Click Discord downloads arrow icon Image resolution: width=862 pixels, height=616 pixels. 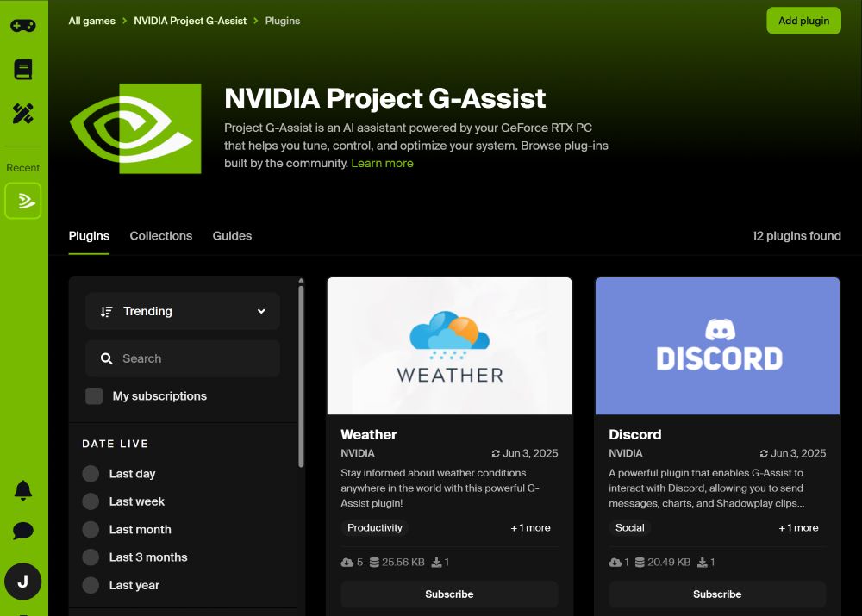point(703,562)
